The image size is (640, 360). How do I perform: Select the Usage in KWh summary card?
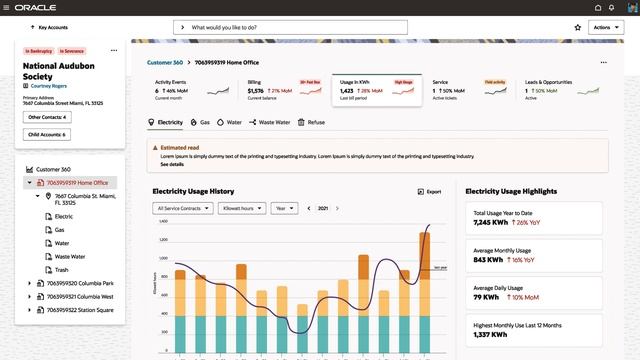[377, 90]
